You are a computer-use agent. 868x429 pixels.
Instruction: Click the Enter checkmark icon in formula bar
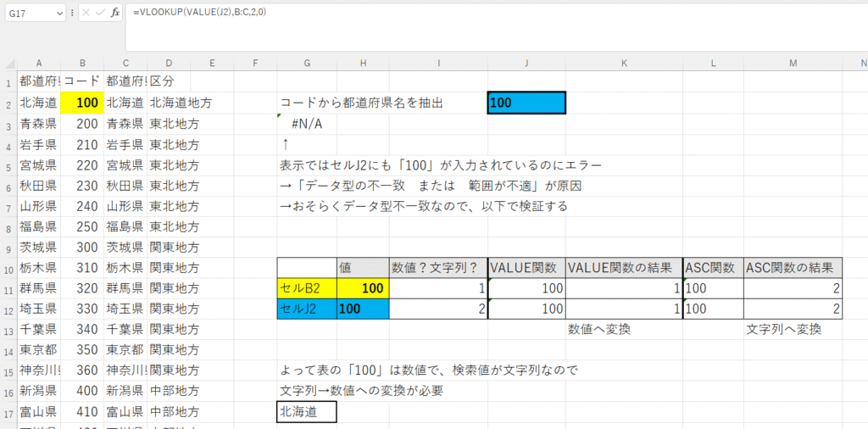coord(101,14)
